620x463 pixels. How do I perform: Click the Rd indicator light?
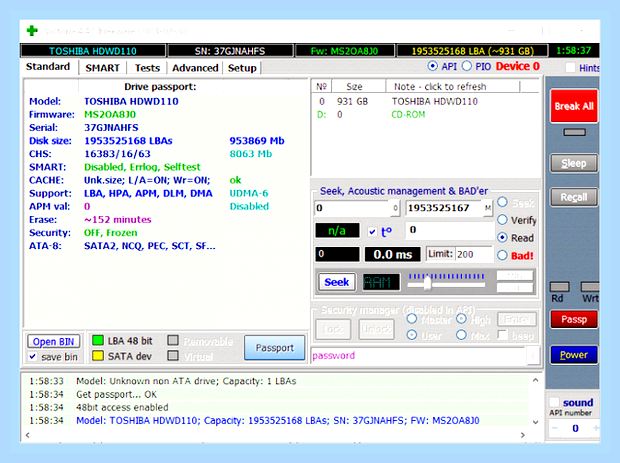[x=560, y=287]
